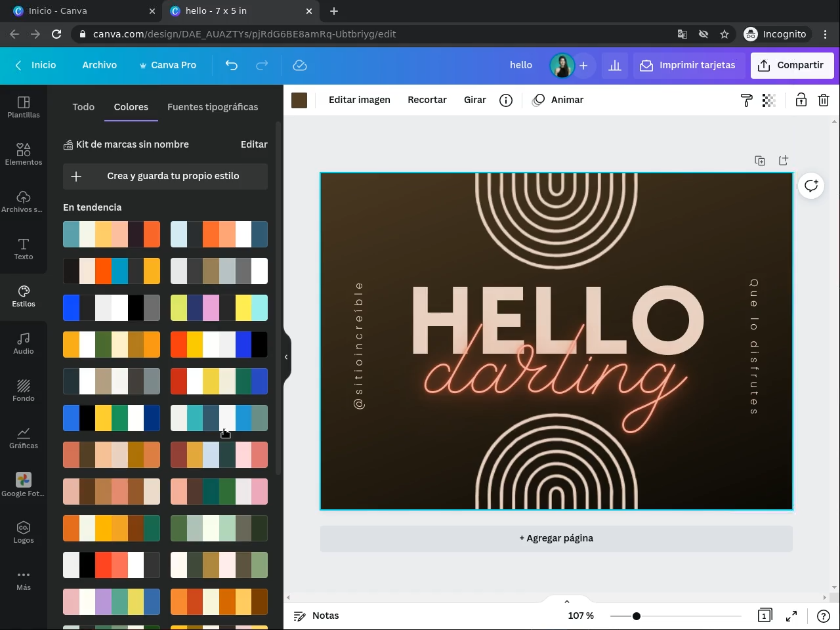Open the Elementos sidebar panel
The image size is (840, 630).
24,154
